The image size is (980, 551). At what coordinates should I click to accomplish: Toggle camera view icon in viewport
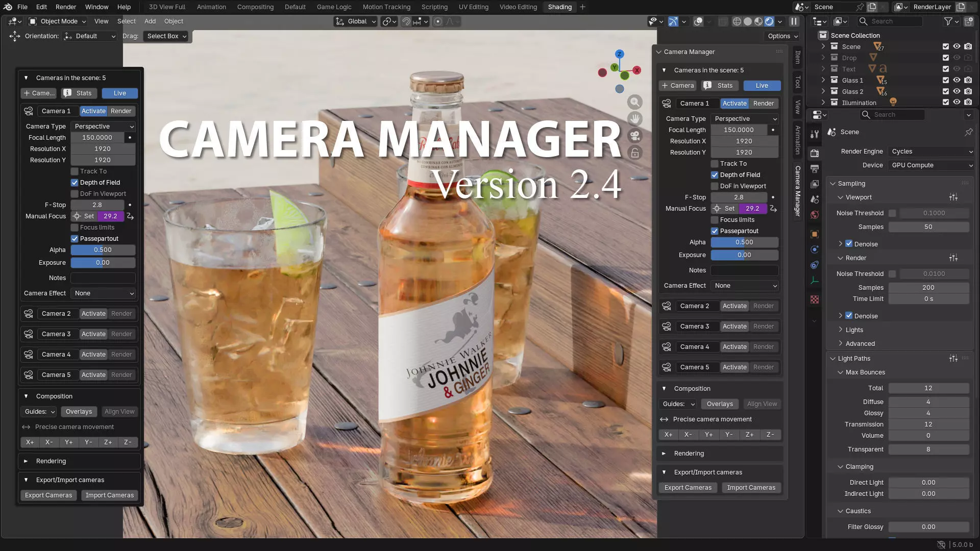click(634, 136)
